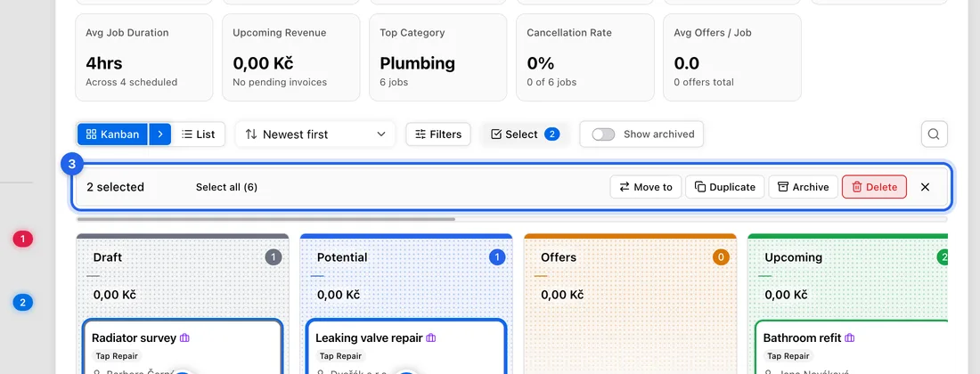The image size is (980, 374).
Task: Click the search magnifier icon
Action: click(934, 134)
